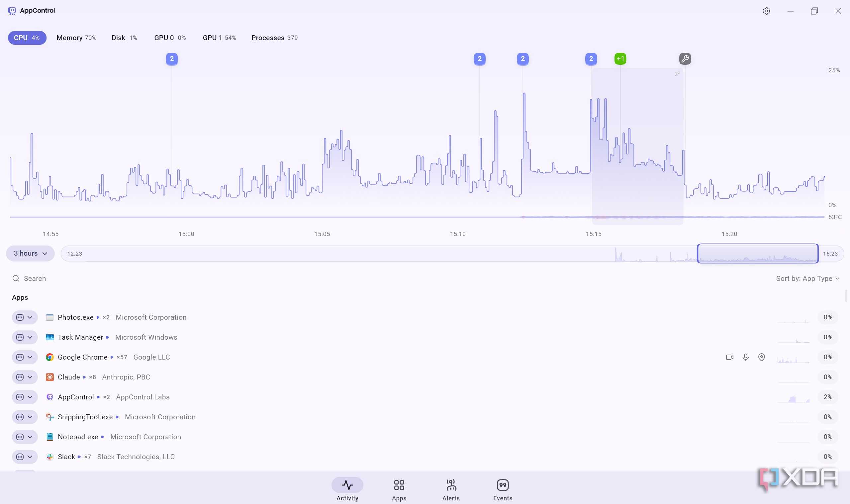
Task: Click the gray wrench timeline marker
Action: click(685, 59)
